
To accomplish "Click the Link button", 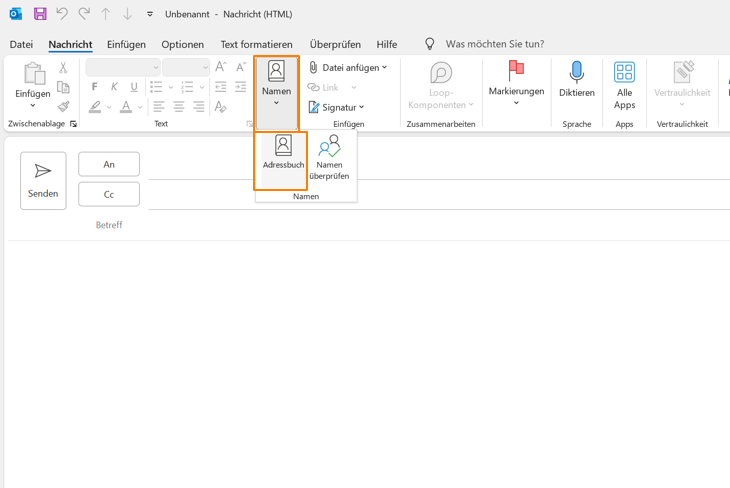I will click(323, 88).
